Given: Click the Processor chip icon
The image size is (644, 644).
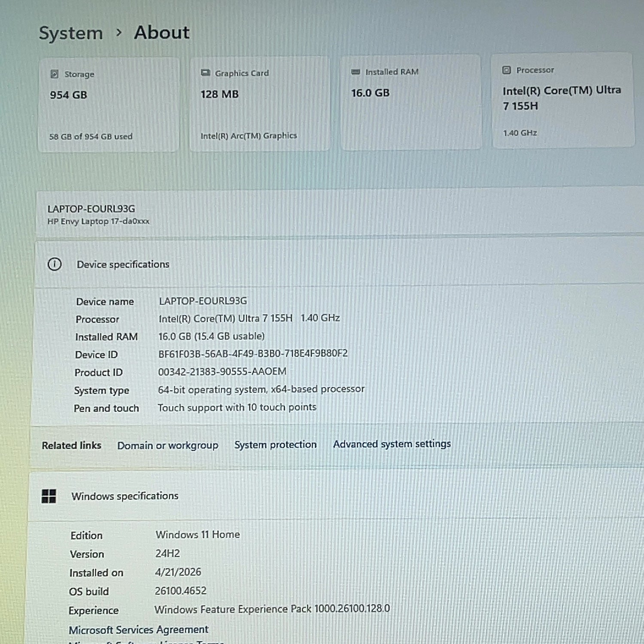Looking at the screenshot, I should [507, 70].
